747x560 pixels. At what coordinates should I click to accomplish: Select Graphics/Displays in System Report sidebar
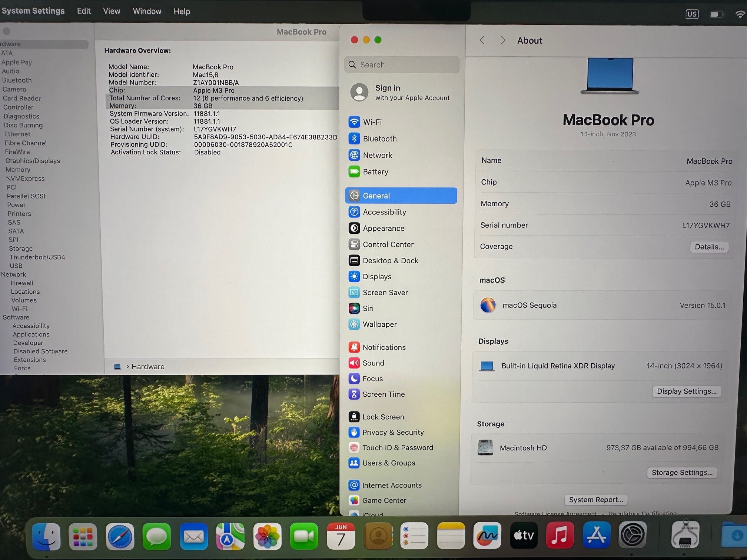(x=33, y=161)
